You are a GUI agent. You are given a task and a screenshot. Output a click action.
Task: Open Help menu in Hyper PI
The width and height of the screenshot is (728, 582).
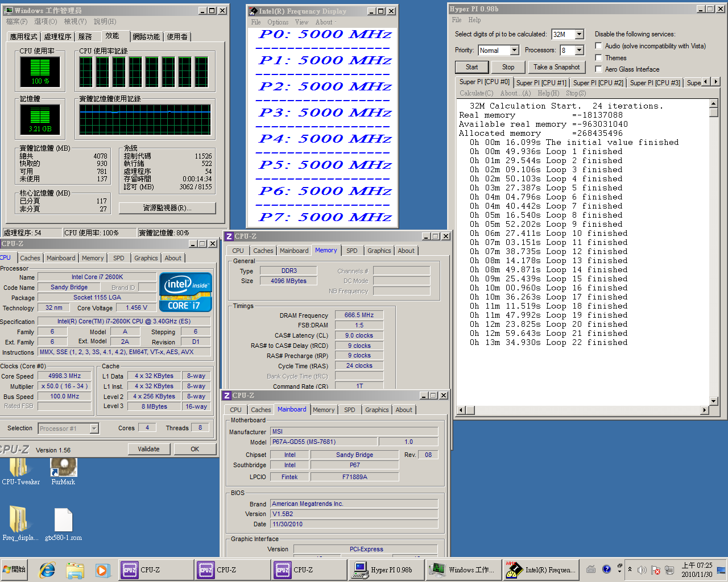474,20
